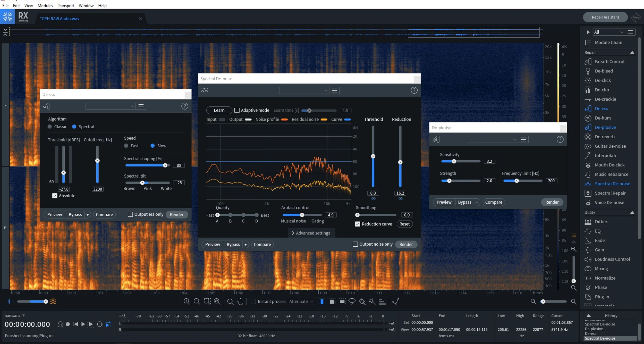Viewport: 644px width, 344px height.
Task: Open the De-crackle module
Action: [605, 99]
